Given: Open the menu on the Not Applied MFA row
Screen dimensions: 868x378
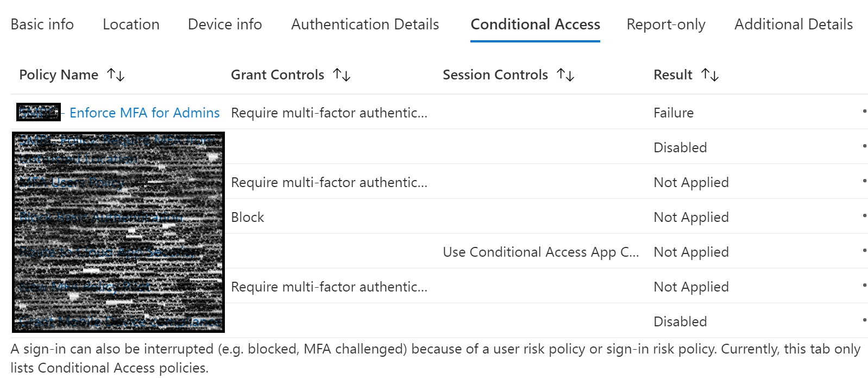Looking at the screenshot, I should (863, 181).
